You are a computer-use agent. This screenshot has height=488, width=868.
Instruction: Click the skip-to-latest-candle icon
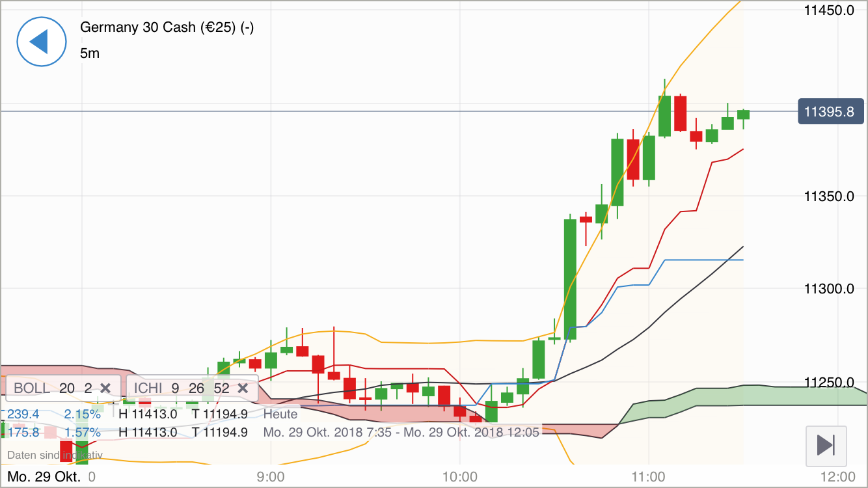[x=825, y=446]
